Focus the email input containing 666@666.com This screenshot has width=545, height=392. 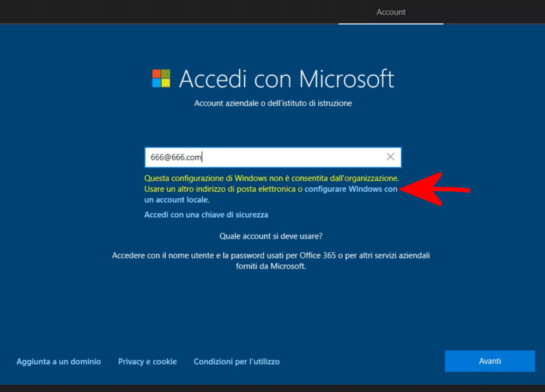coord(273,157)
